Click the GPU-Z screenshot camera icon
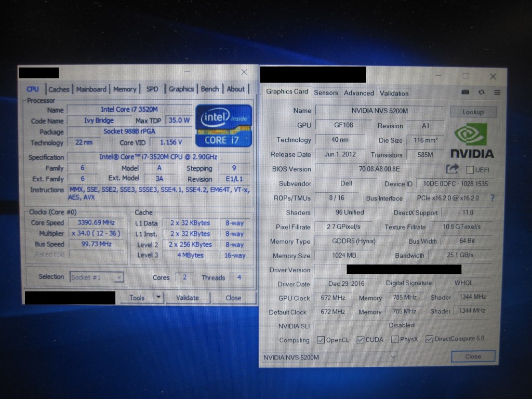 (x=465, y=92)
